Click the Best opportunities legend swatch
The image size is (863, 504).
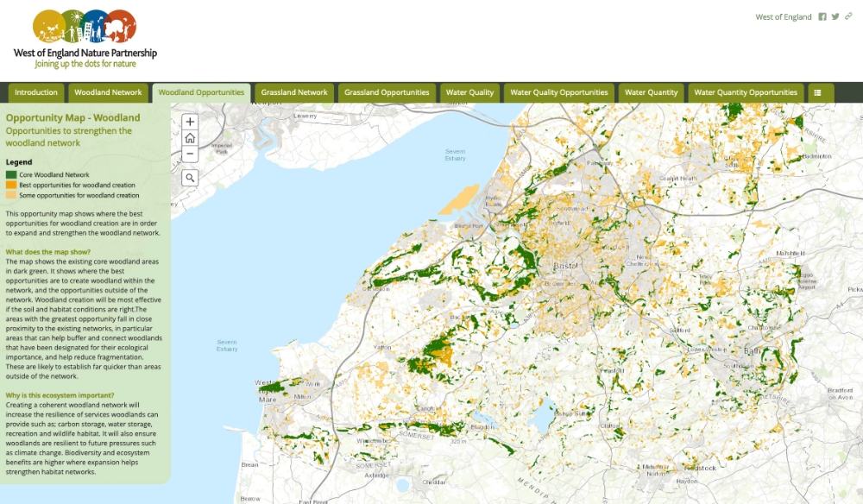pos(11,185)
